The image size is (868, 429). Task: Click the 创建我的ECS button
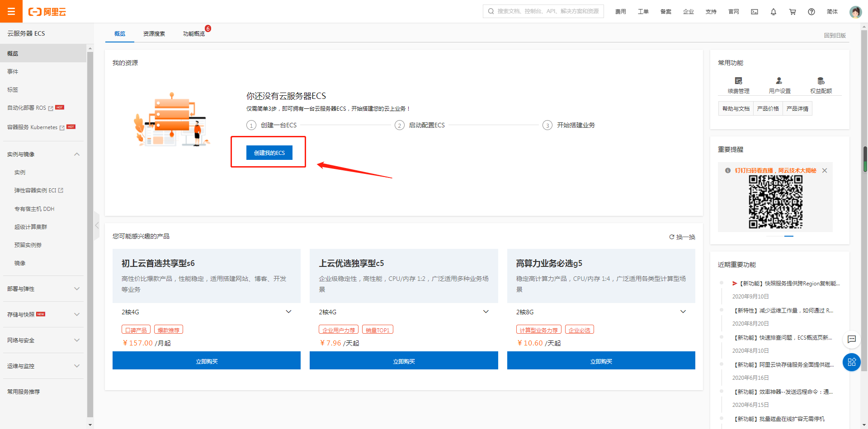269,153
